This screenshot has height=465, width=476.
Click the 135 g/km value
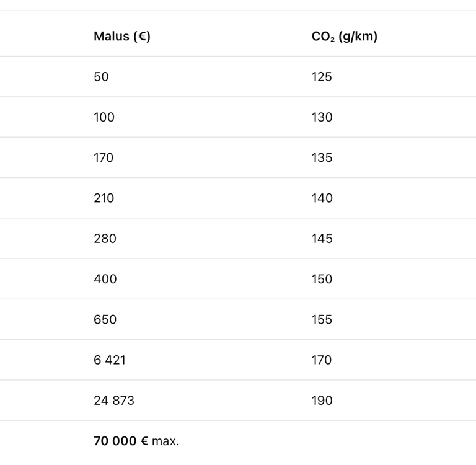pyautogui.click(x=322, y=157)
